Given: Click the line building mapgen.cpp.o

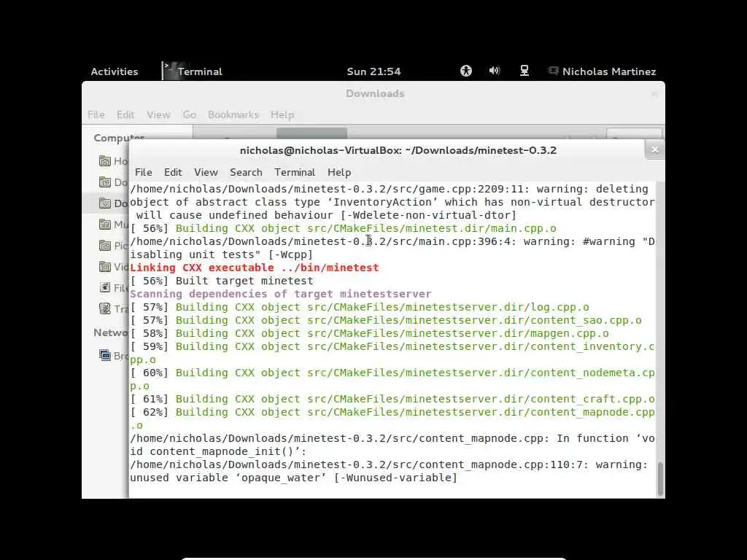Looking at the screenshot, I should (x=370, y=333).
